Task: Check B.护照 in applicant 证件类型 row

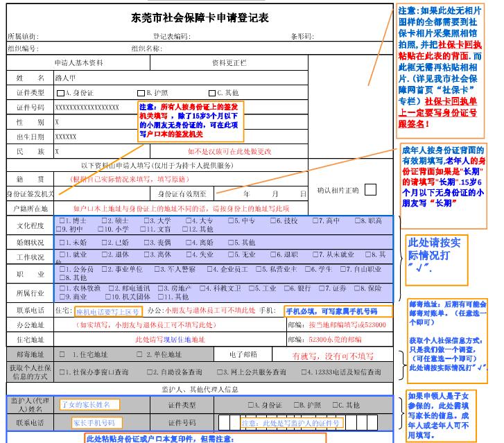Action: (x=141, y=93)
